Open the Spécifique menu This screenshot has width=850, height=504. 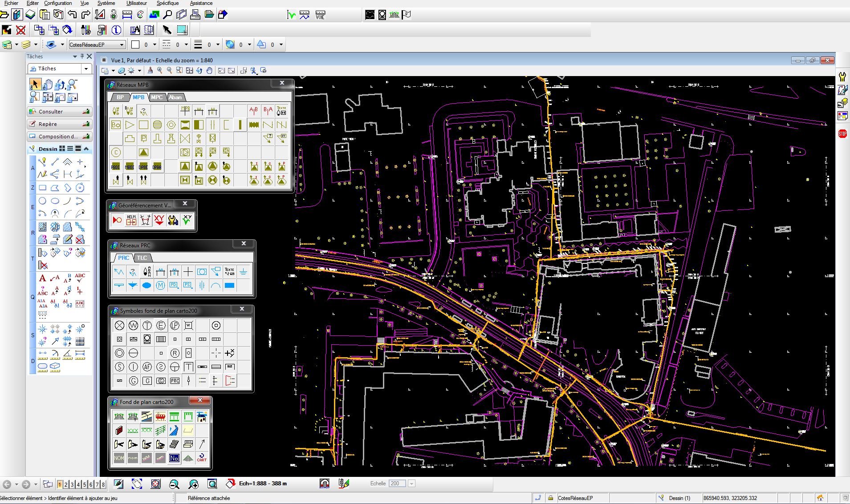pyautogui.click(x=167, y=3)
